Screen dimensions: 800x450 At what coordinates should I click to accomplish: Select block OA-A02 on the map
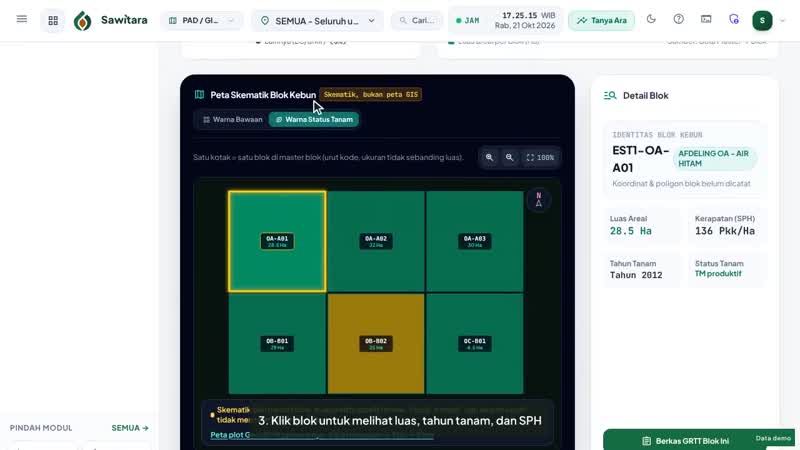[376, 241]
